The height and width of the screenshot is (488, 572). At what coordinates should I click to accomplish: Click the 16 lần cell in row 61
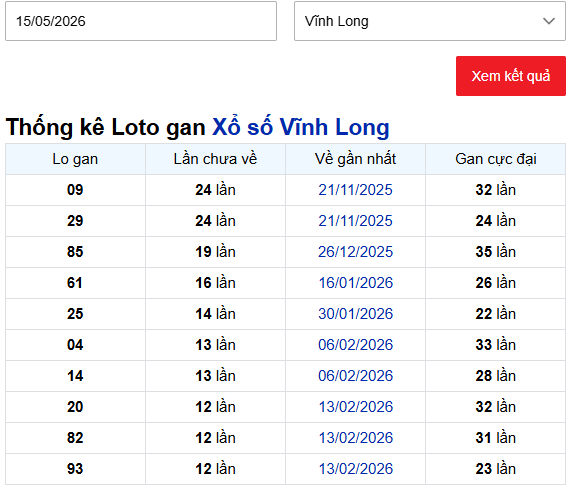[x=215, y=283]
